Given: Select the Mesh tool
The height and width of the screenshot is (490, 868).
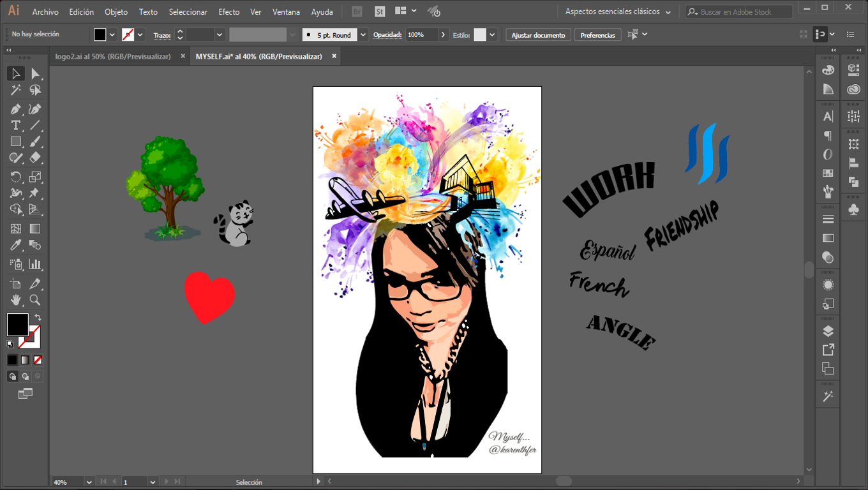Looking at the screenshot, I should point(16,228).
